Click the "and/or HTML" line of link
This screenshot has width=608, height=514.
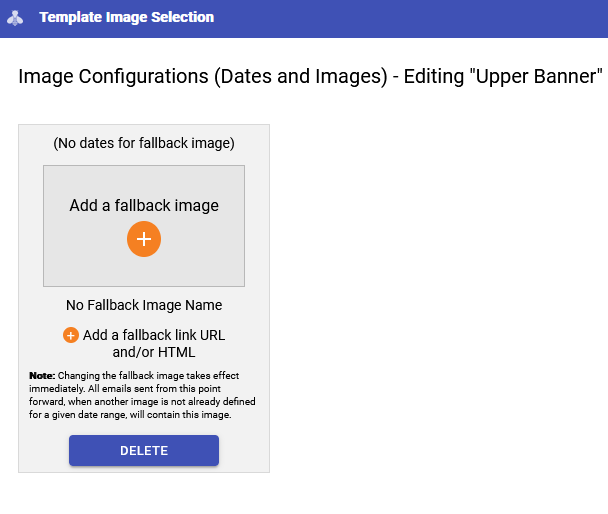tap(154, 352)
